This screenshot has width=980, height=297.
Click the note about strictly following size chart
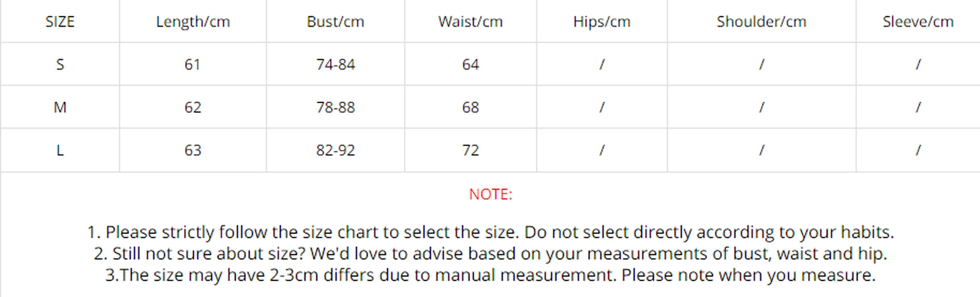490,232
